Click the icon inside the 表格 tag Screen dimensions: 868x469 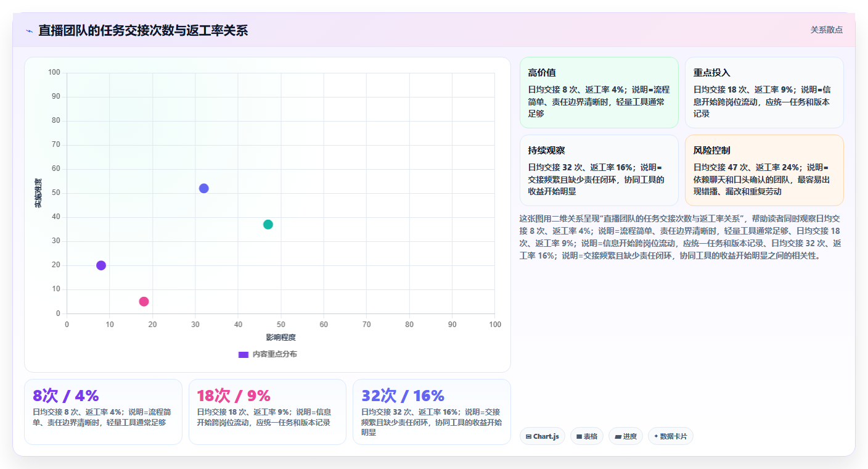tap(579, 436)
